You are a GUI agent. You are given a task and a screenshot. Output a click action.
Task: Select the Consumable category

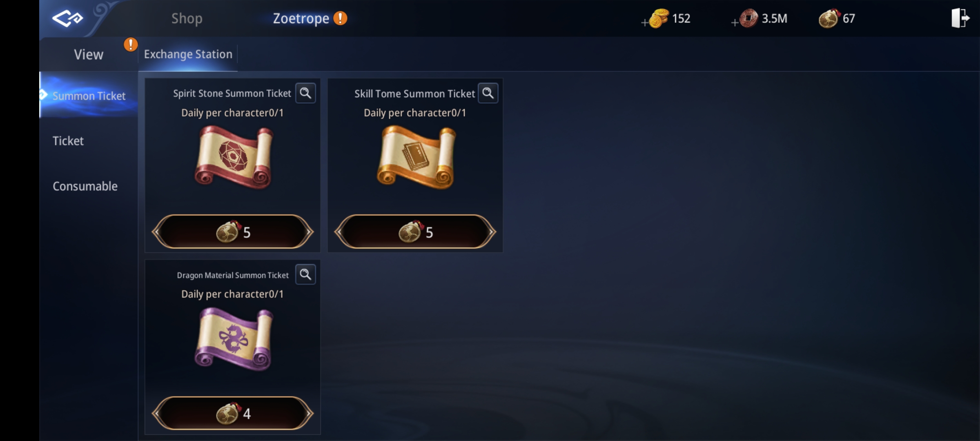coord(85,186)
